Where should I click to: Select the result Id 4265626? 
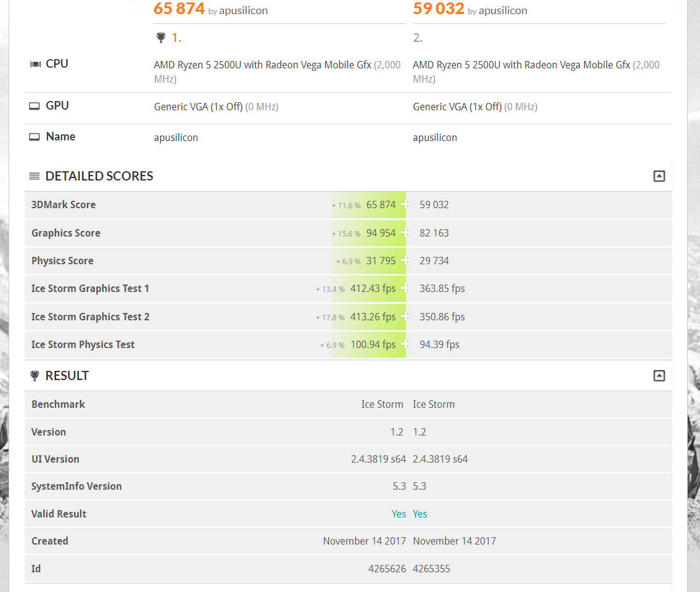pyautogui.click(x=387, y=569)
